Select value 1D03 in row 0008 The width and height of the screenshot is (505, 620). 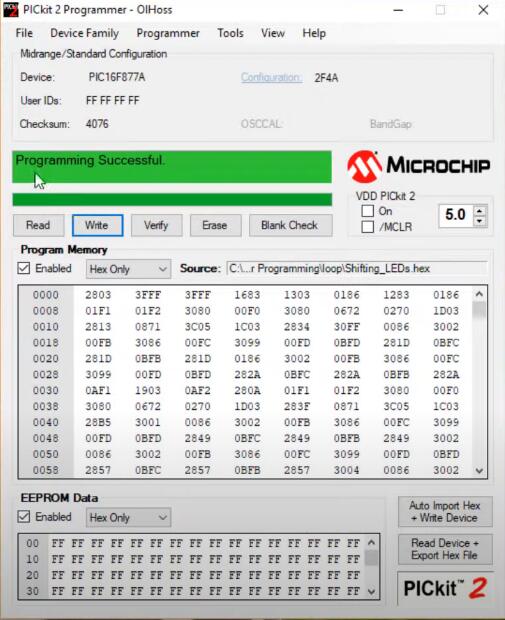coord(446,311)
